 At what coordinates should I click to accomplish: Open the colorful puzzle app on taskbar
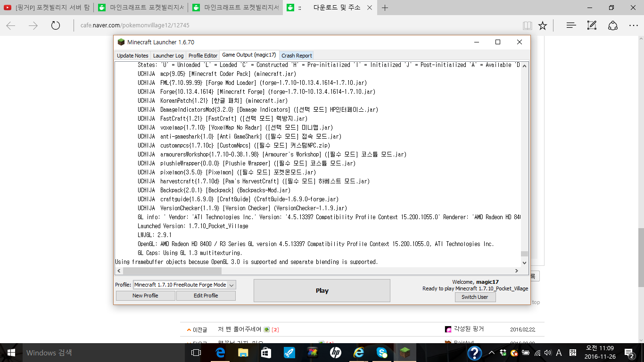pyautogui.click(x=312, y=353)
